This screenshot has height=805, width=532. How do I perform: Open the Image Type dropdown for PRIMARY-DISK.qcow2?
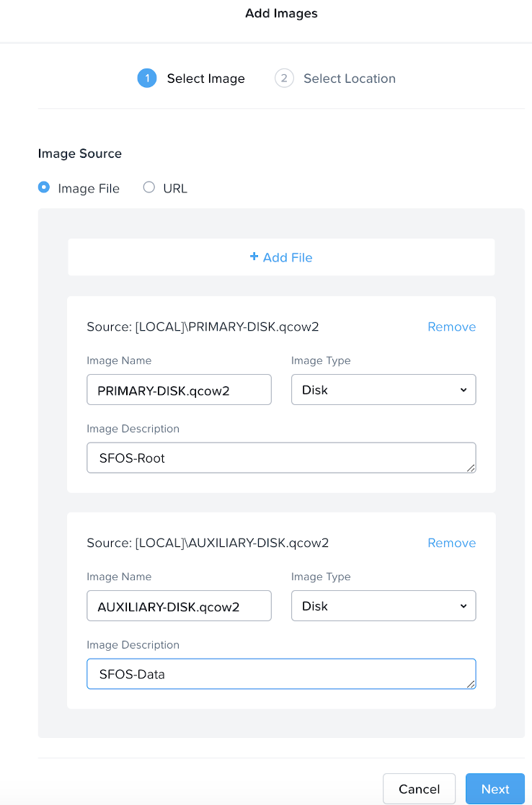pyautogui.click(x=383, y=389)
